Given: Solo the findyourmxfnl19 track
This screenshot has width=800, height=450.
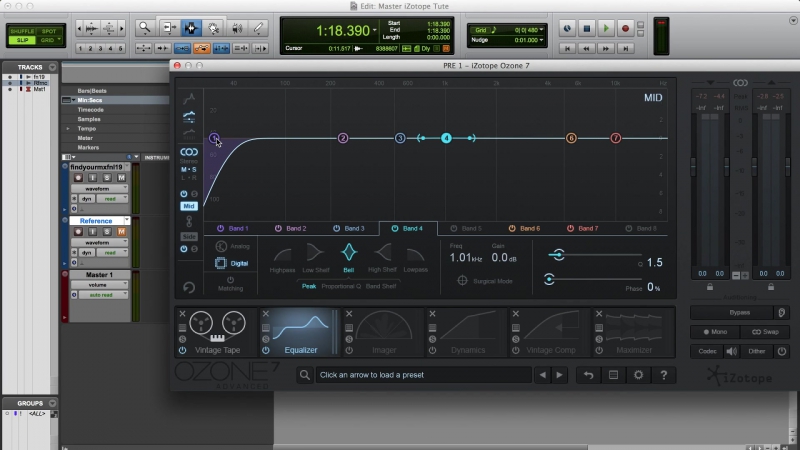Looking at the screenshot, I should point(107,178).
